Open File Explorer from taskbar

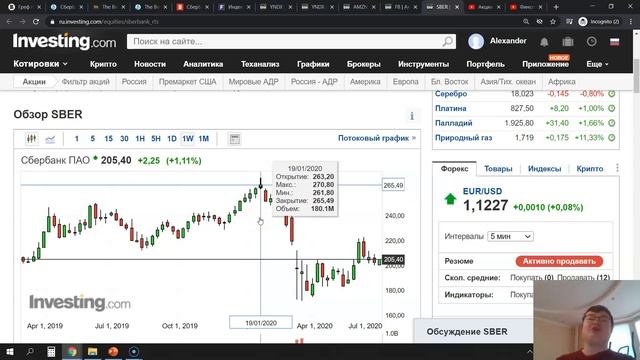pyautogui.click(x=93, y=351)
